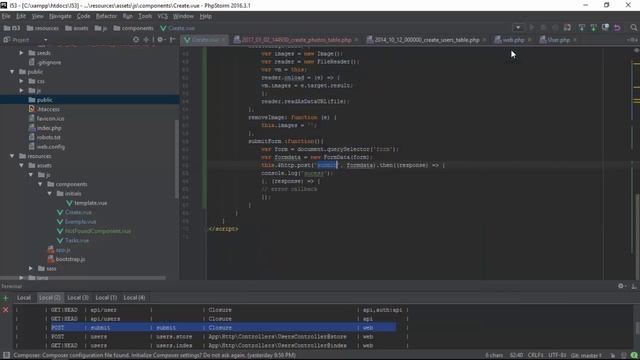Open Terminal panel settings gear
The width and height of the screenshot is (640, 360).
point(621,287)
